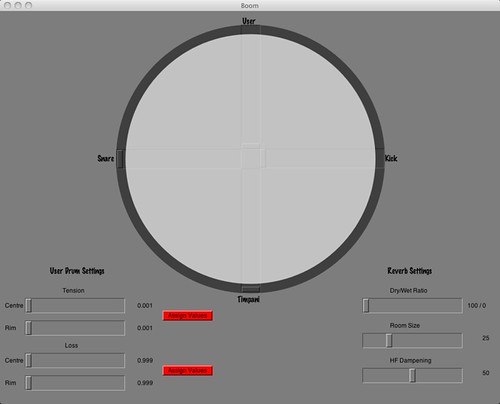Click the 'Room Size' label
500x404 pixels.
pyautogui.click(x=405, y=326)
